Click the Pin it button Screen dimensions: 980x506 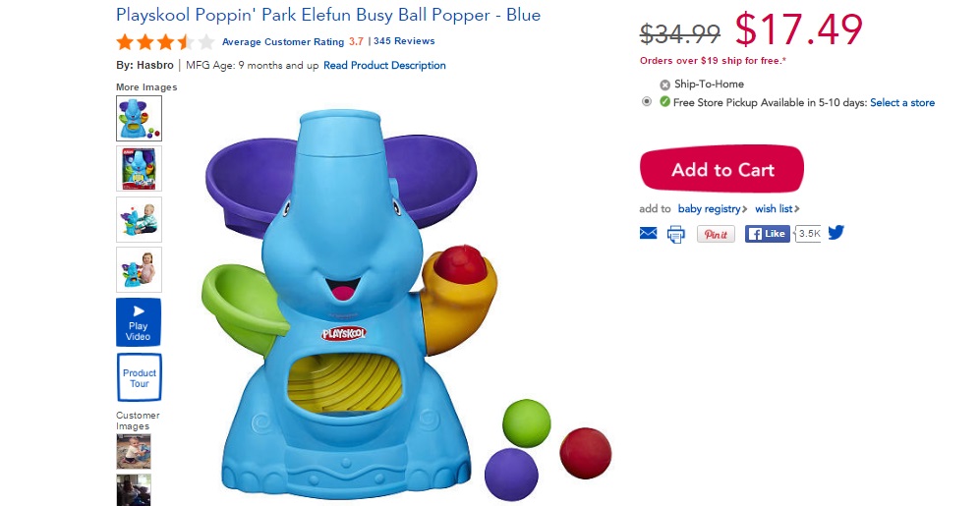click(x=716, y=234)
